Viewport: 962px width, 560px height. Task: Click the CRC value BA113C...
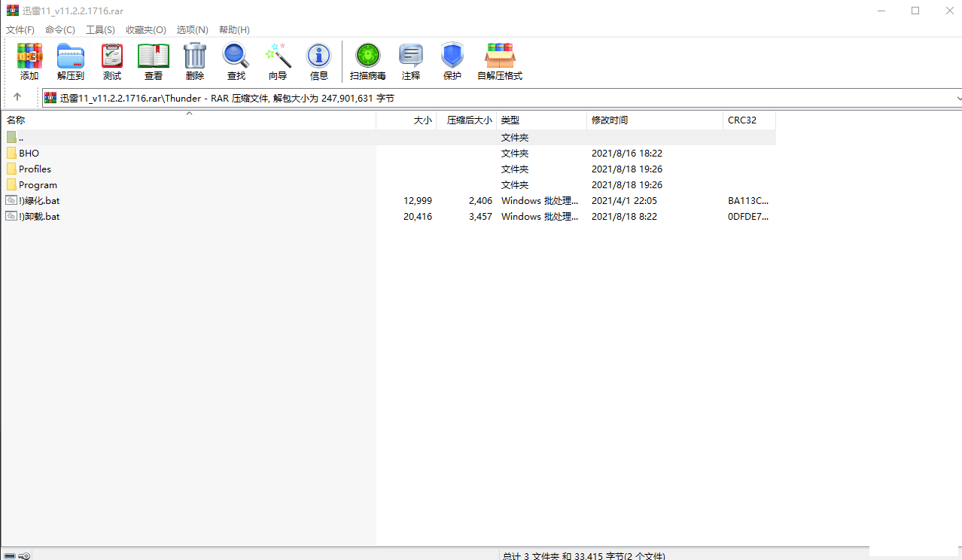748,200
